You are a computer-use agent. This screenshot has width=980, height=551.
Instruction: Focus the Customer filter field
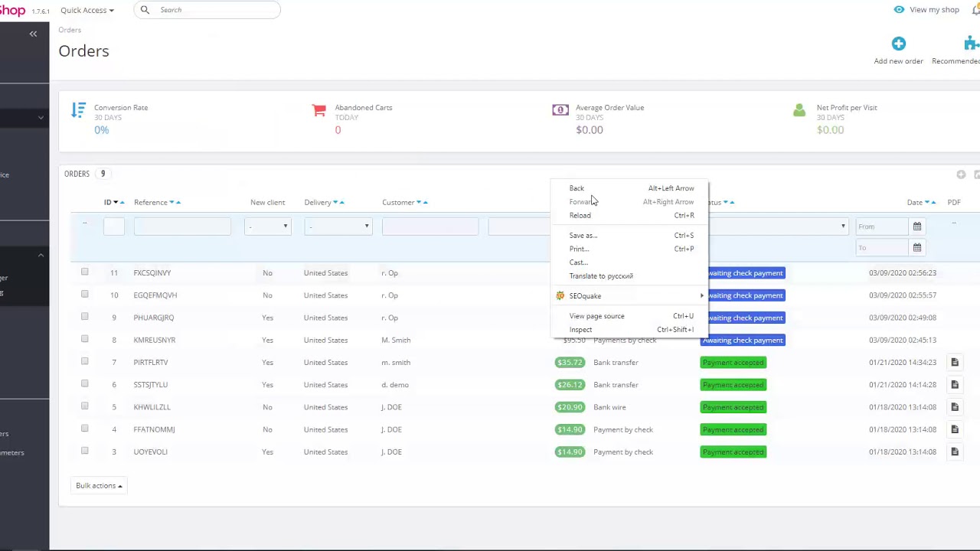pyautogui.click(x=430, y=227)
